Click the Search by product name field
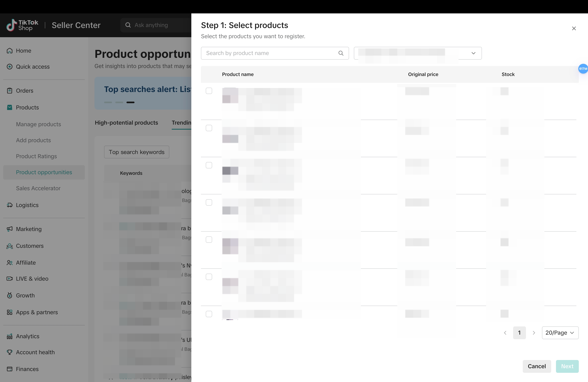Viewport: 588px width, 382px height. (275, 53)
